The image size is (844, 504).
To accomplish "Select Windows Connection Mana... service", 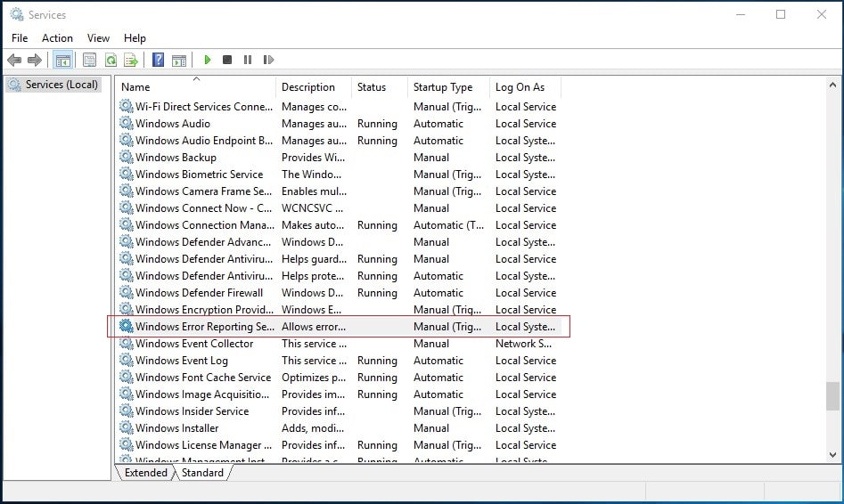I will tap(205, 224).
